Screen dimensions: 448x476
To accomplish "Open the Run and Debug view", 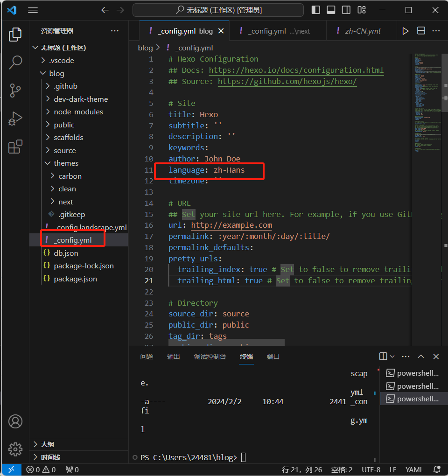I will (15, 119).
